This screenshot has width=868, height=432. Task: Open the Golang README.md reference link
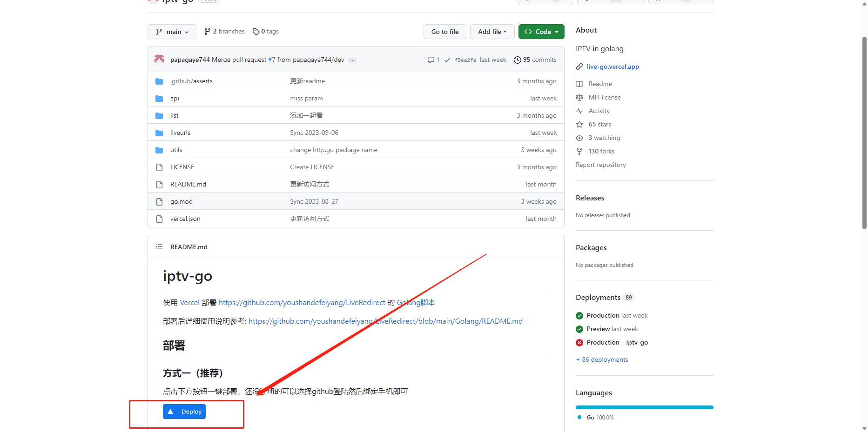(x=385, y=321)
